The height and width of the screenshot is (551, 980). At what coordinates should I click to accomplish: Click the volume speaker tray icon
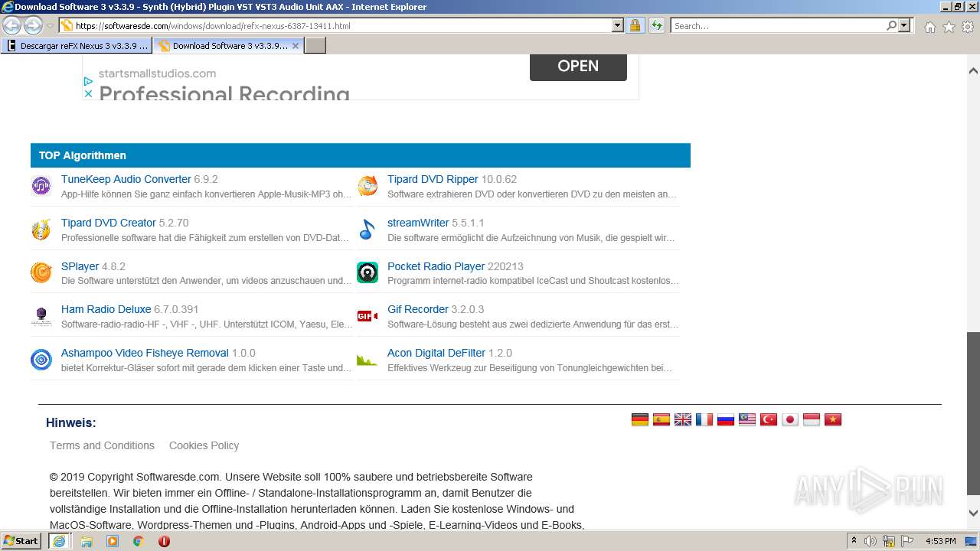871,541
